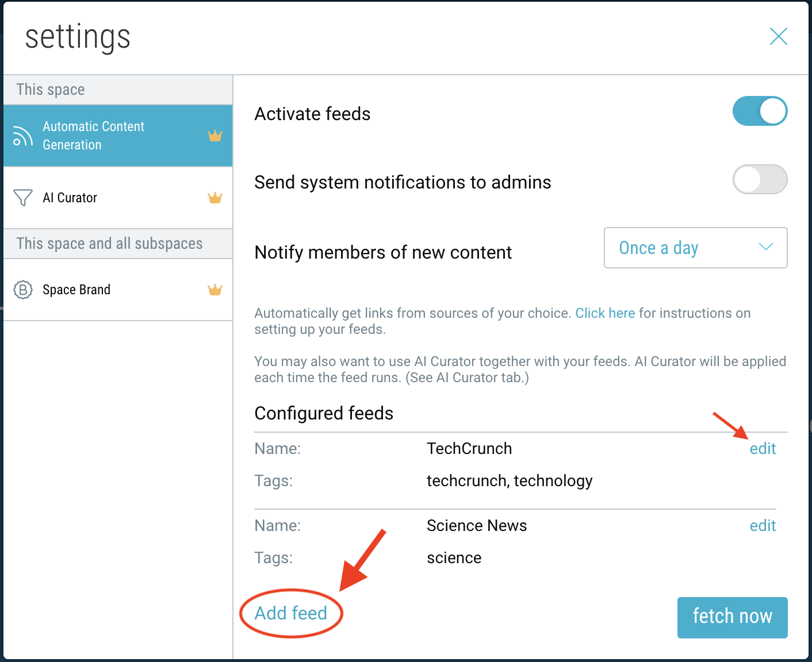The height and width of the screenshot is (662, 812).
Task: Click the Add feed link
Action: (x=291, y=613)
